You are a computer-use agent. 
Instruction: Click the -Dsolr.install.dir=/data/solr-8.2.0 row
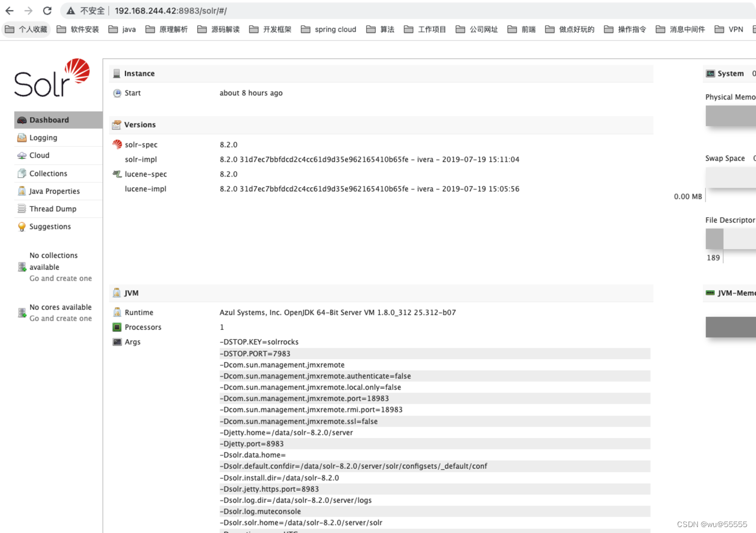pyautogui.click(x=435, y=478)
